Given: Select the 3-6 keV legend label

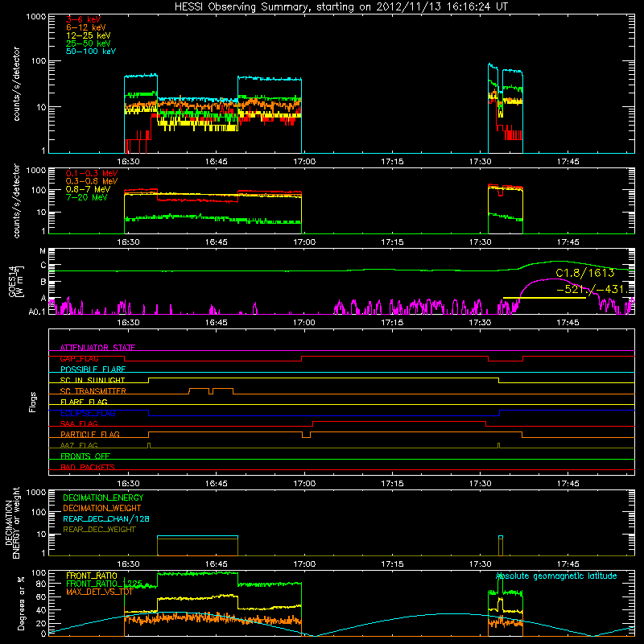Looking at the screenshot, I should (x=84, y=19).
